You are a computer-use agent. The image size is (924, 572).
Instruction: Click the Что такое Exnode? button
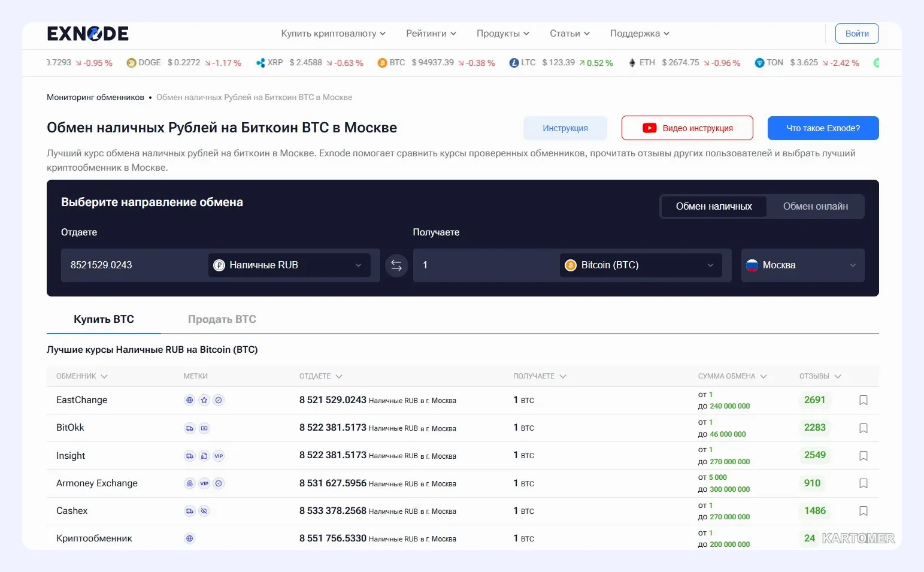pos(823,128)
